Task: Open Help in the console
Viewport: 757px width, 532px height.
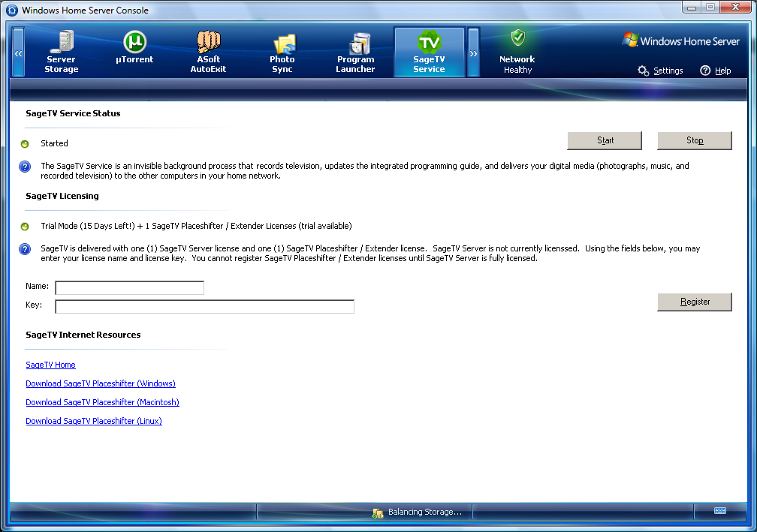Action: click(x=716, y=71)
